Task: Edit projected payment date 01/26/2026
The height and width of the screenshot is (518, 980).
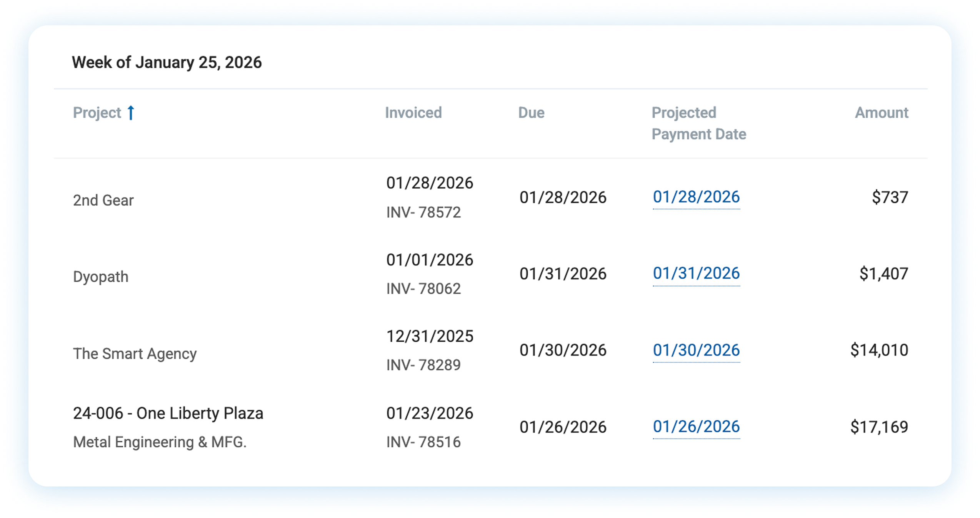Action: pyautogui.click(x=696, y=427)
